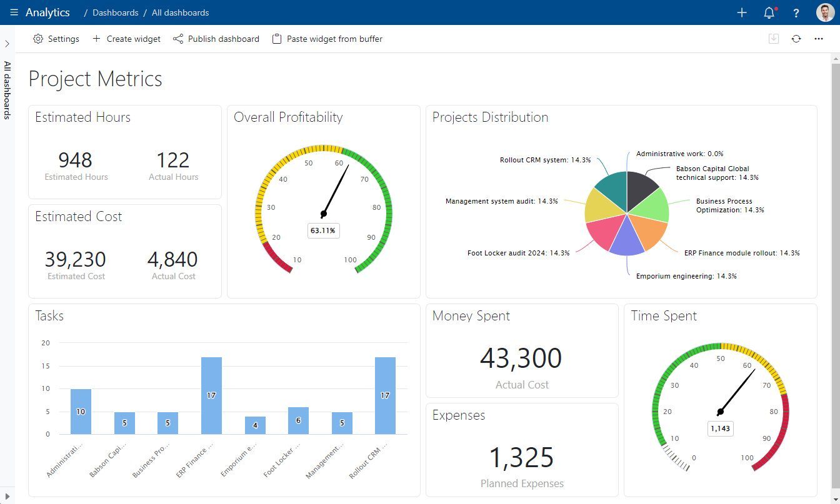Click the Money Spent widget title
This screenshot has width=840, height=504.
point(471,316)
